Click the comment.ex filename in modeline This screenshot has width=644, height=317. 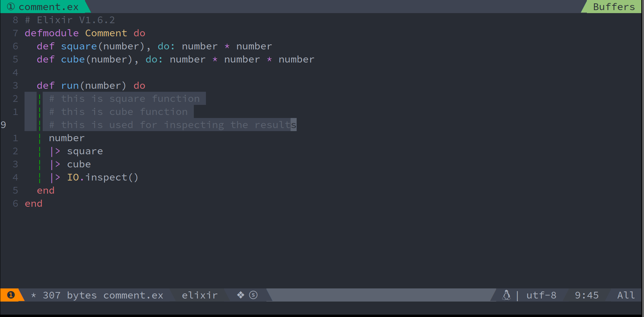133,295
